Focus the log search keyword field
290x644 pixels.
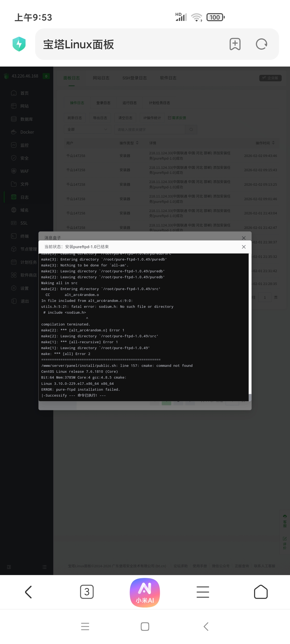click(150, 130)
